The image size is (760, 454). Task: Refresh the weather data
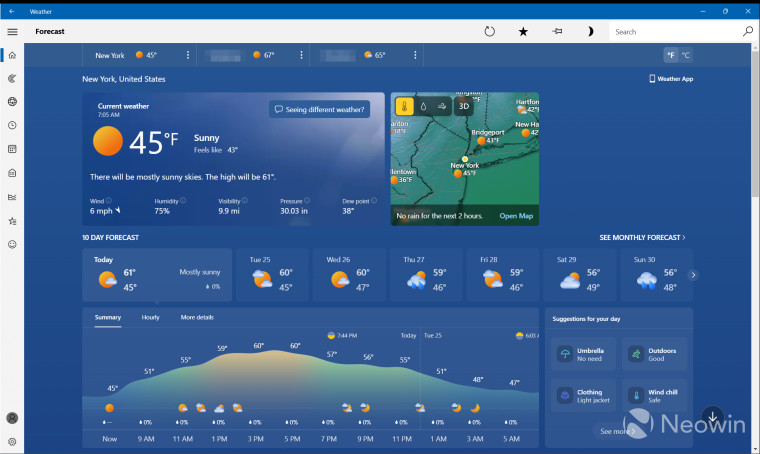pyautogui.click(x=490, y=31)
